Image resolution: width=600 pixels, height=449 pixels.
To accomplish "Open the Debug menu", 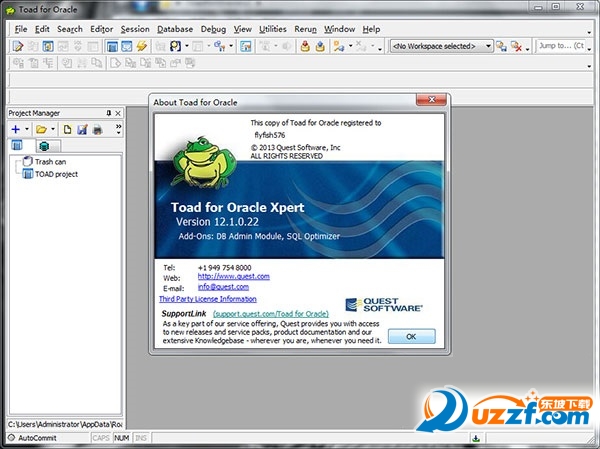I will [213, 29].
